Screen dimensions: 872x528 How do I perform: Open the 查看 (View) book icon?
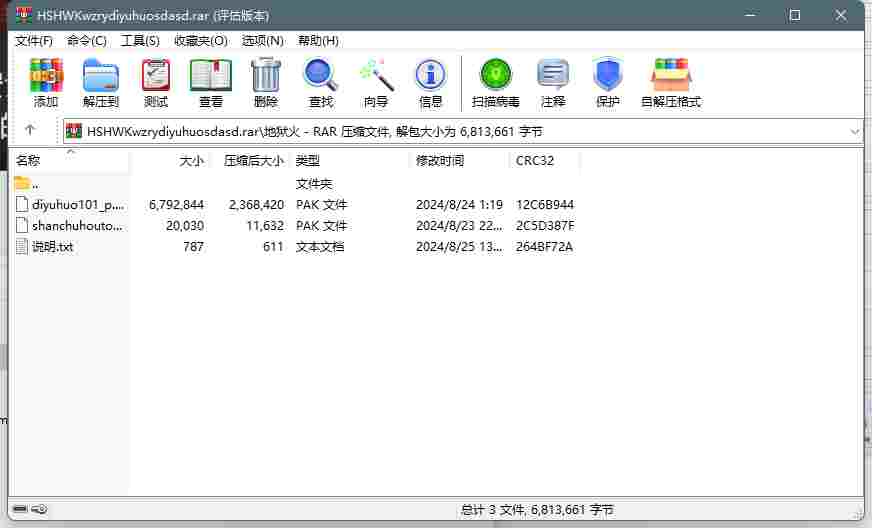click(211, 75)
